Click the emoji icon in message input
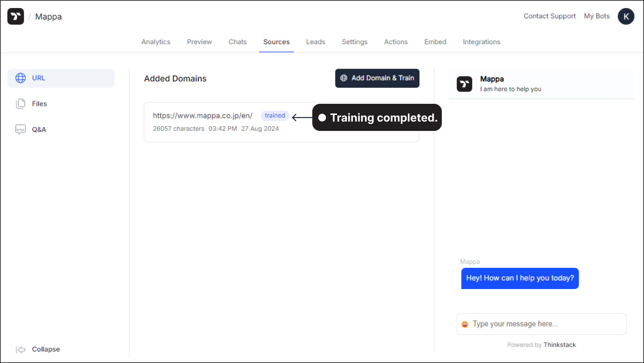The height and width of the screenshot is (363, 644). [465, 323]
